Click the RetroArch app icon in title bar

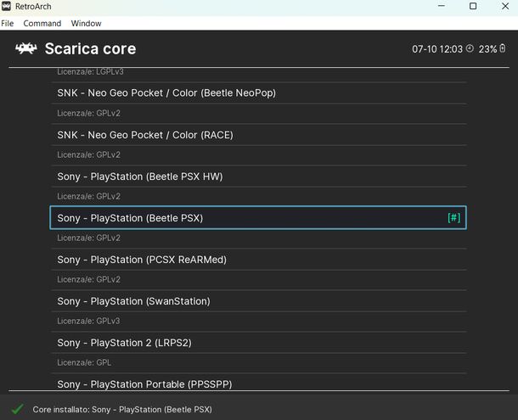pos(6,6)
